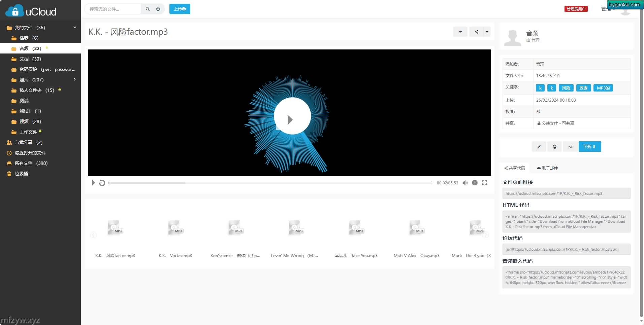Click the search magnifier icon
The width and height of the screenshot is (644, 325).
(x=148, y=9)
